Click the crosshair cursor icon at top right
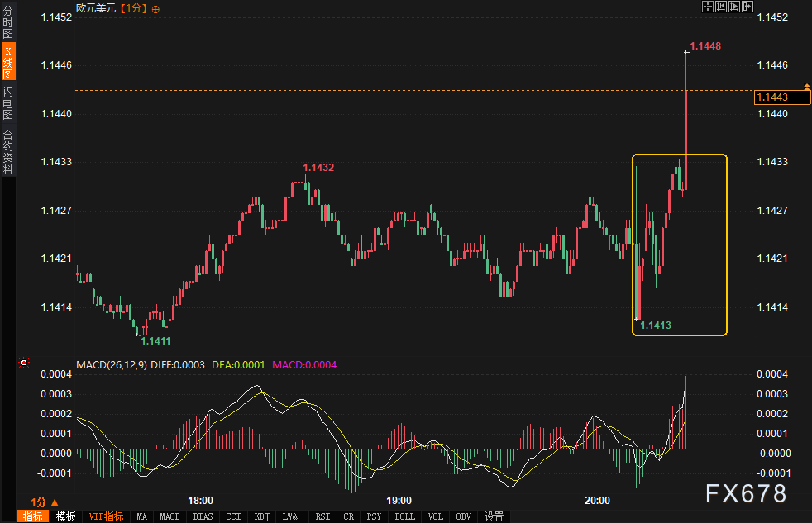This screenshot has width=812, height=523. (707, 7)
